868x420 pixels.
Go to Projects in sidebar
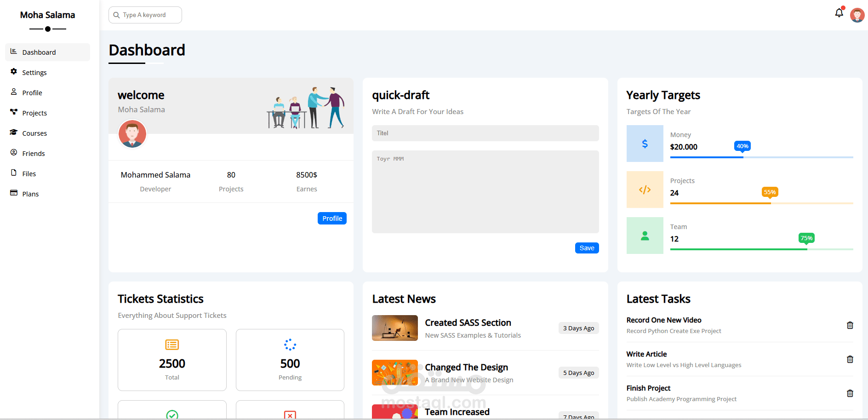(47, 113)
